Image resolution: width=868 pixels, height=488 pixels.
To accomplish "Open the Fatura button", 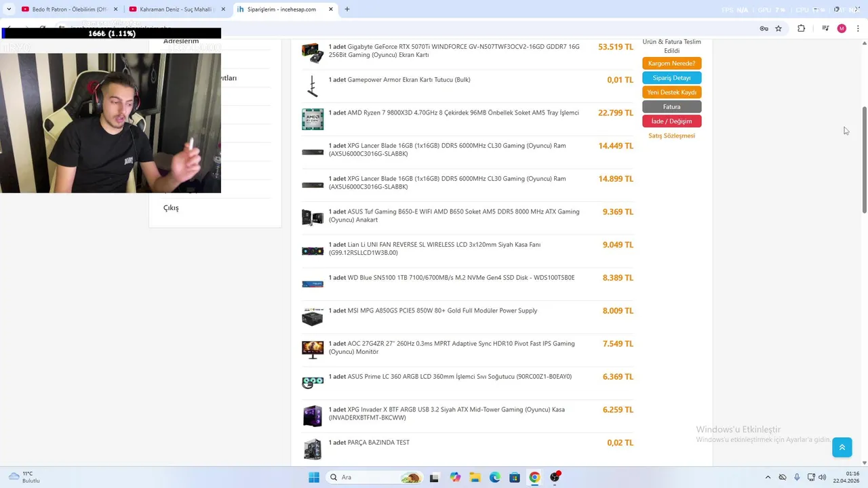I will [671, 107].
